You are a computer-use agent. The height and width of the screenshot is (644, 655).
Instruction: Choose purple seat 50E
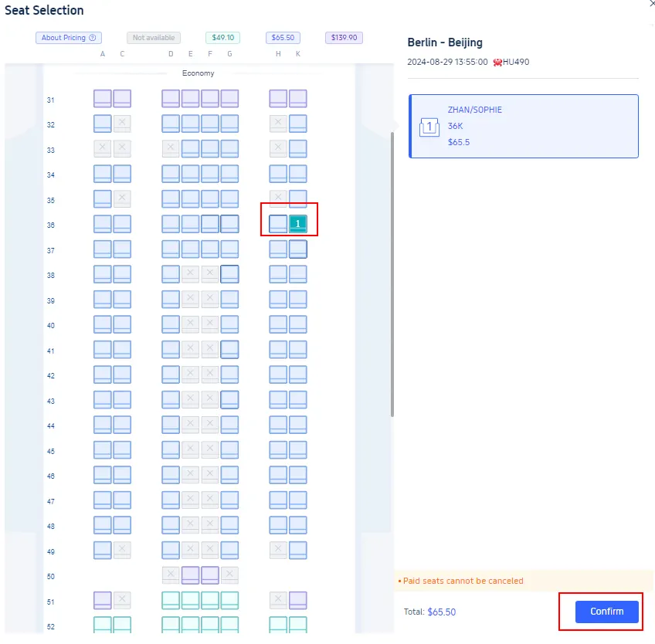tap(190, 575)
